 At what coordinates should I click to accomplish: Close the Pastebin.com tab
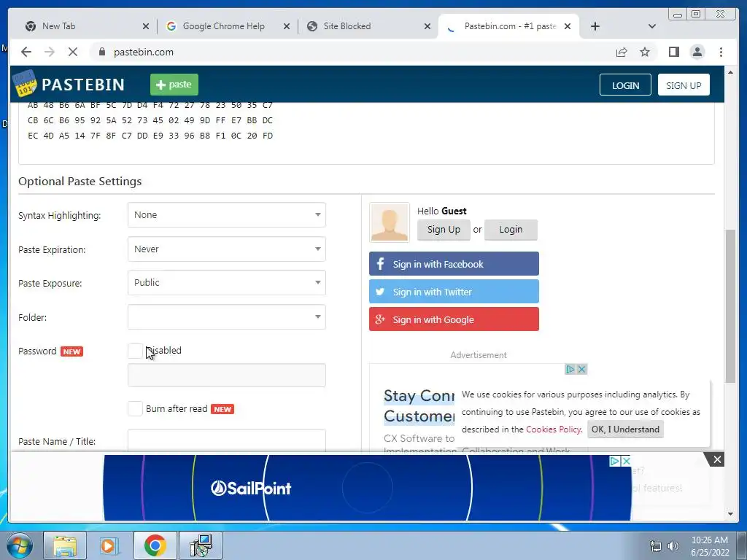(x=568, y=26)
